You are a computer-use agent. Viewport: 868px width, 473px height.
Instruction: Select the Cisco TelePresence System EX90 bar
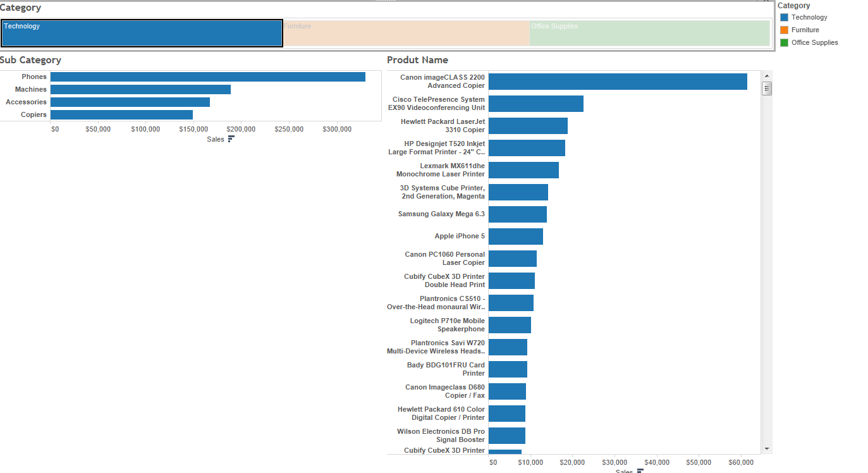(536, 104)
